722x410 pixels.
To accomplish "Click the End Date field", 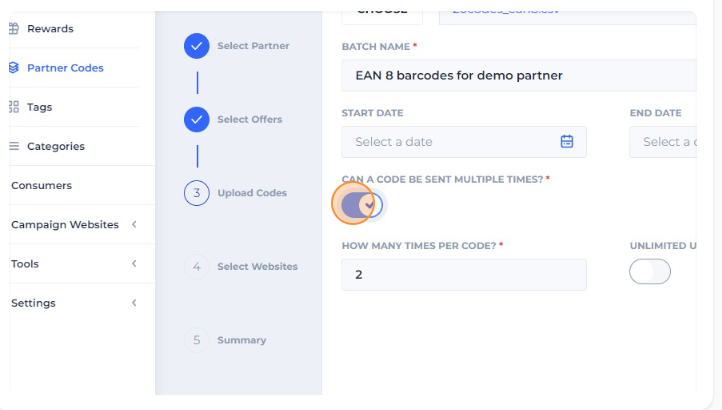I will (665, 142).
